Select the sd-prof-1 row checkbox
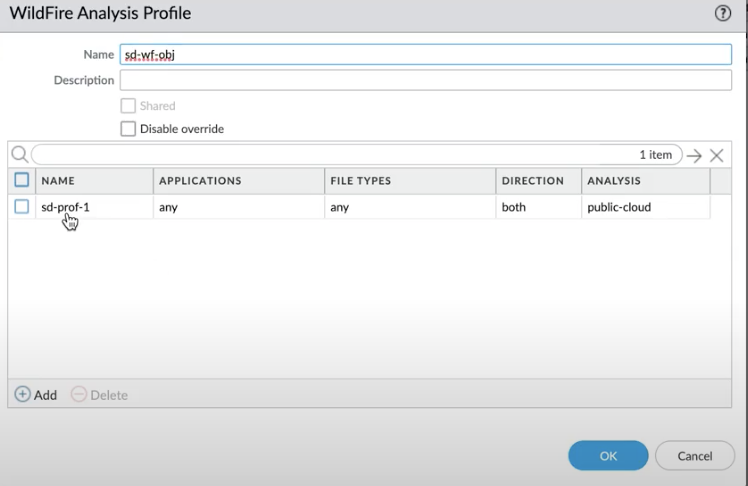Screen dimensions: 748x486 point(22,207)
